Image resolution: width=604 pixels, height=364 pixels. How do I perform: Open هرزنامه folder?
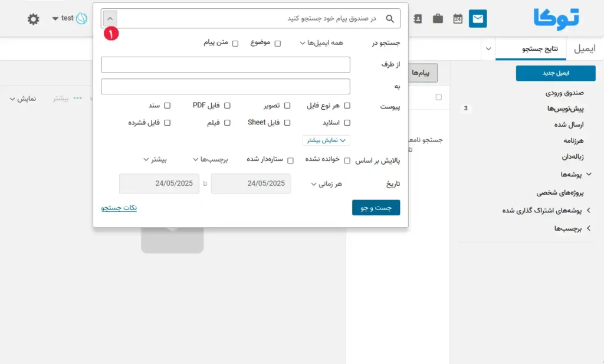[573, 141]
